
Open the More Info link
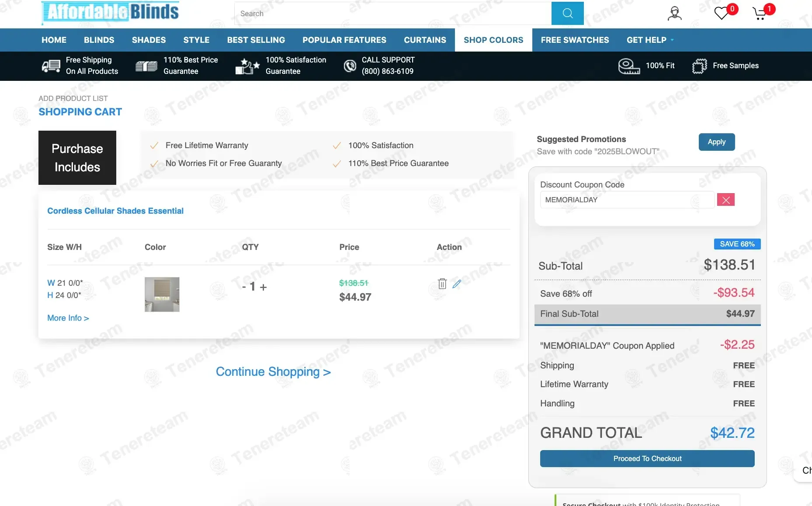[68, 318]
